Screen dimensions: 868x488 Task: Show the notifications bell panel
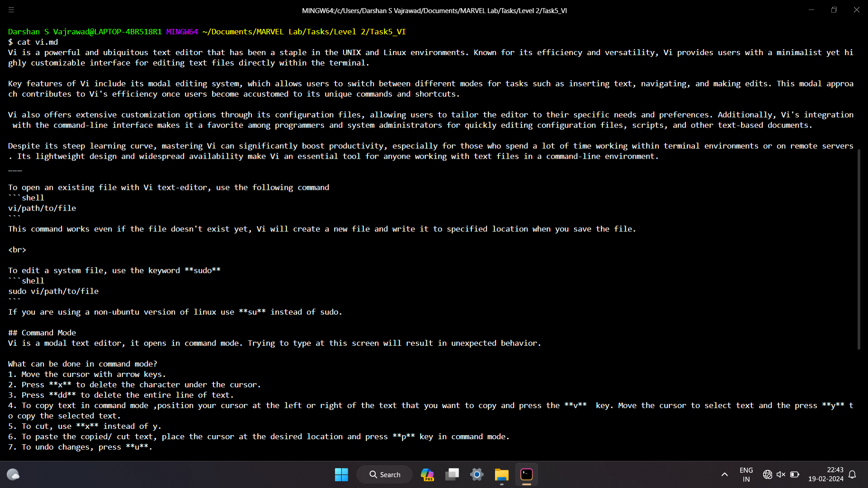pyautogui.click(x=852, y=474)
